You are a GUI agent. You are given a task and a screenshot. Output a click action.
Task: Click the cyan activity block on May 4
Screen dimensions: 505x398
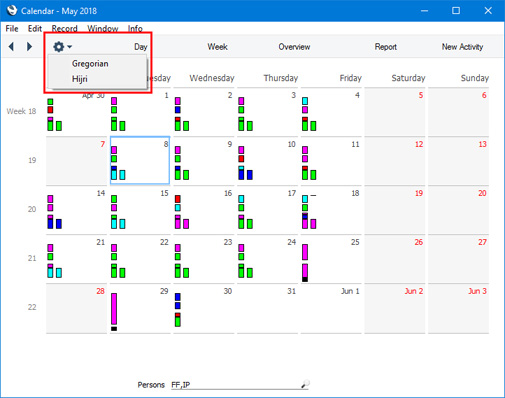[305, 101]
